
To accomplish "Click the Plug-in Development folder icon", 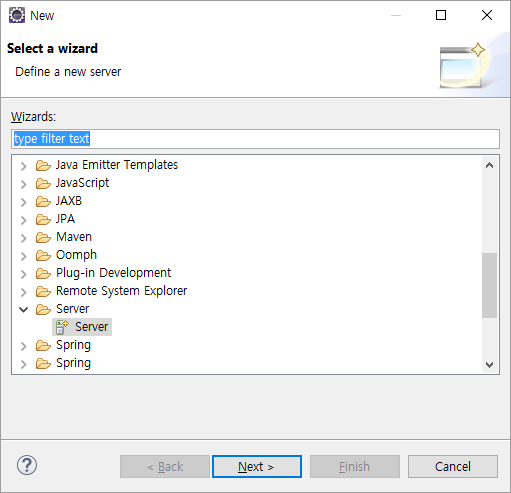I will (43, 273).
